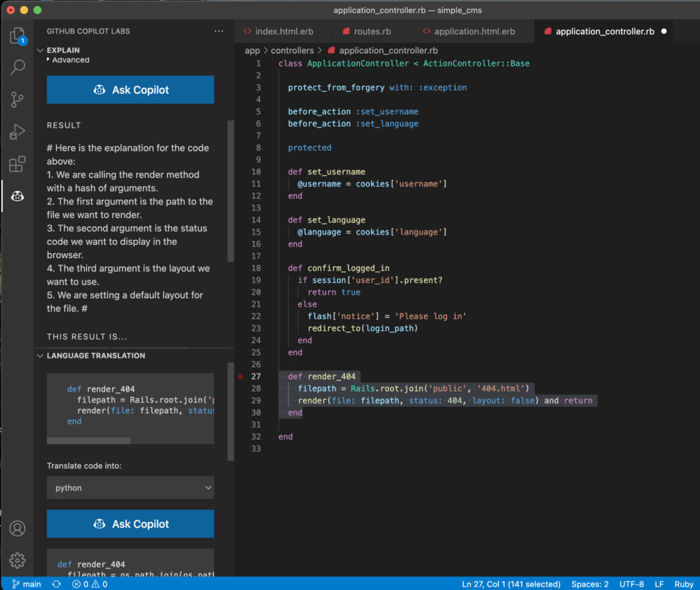Click the 'THIS RESULT IS...' label
The width and height of the screenshot is (700, 590).
(x=87, y=337)
